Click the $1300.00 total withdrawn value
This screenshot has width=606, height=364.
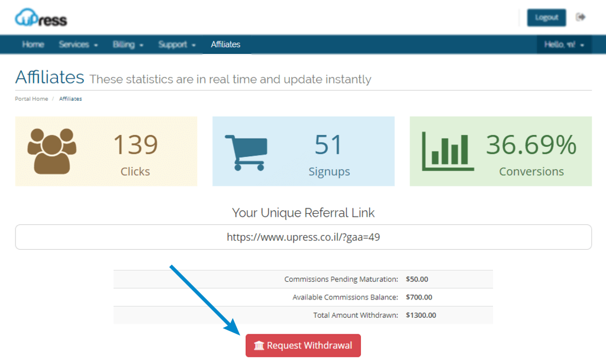point(421,315)
